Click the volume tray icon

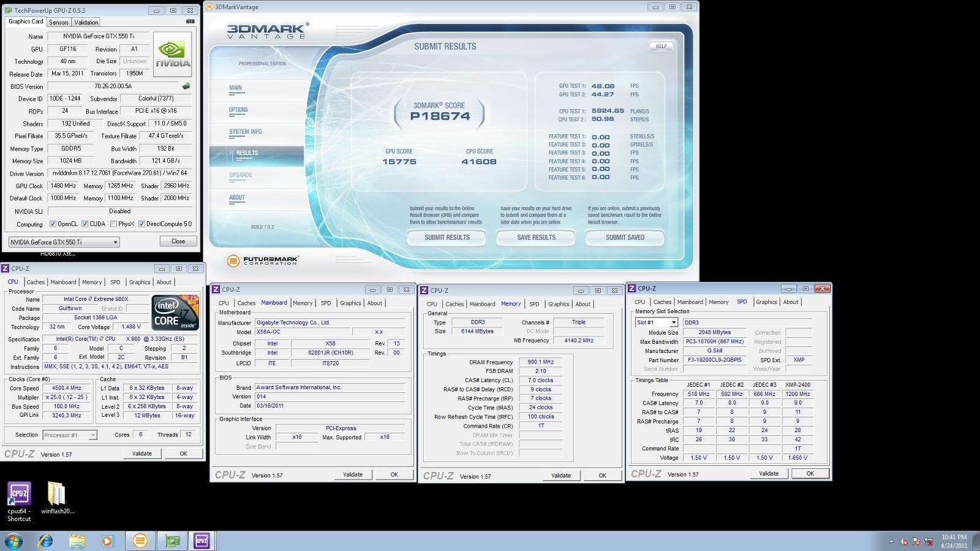(x=903, y=542)
